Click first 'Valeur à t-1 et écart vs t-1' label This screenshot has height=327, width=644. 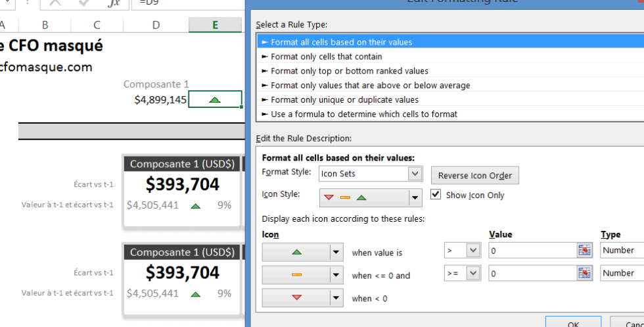tap(67, 205)
